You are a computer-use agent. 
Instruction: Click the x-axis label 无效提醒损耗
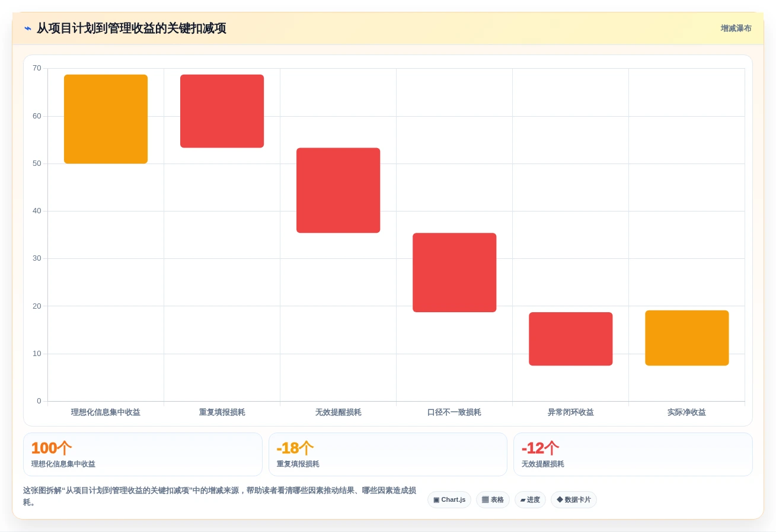[x=338, y=412]
